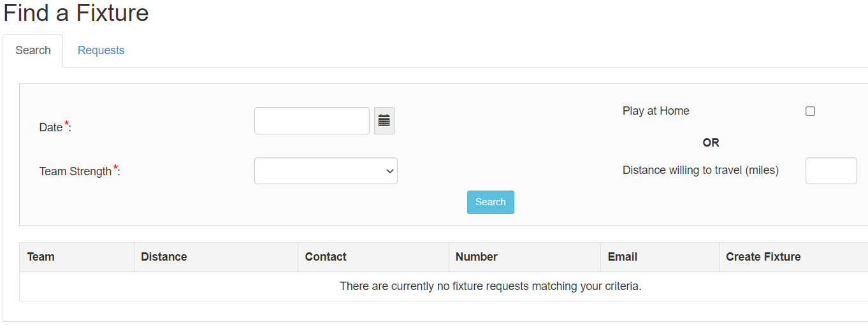The height and width of the screenshot is (325, 868).
Task: Click the blue Search button
Action: coord(491,202)
